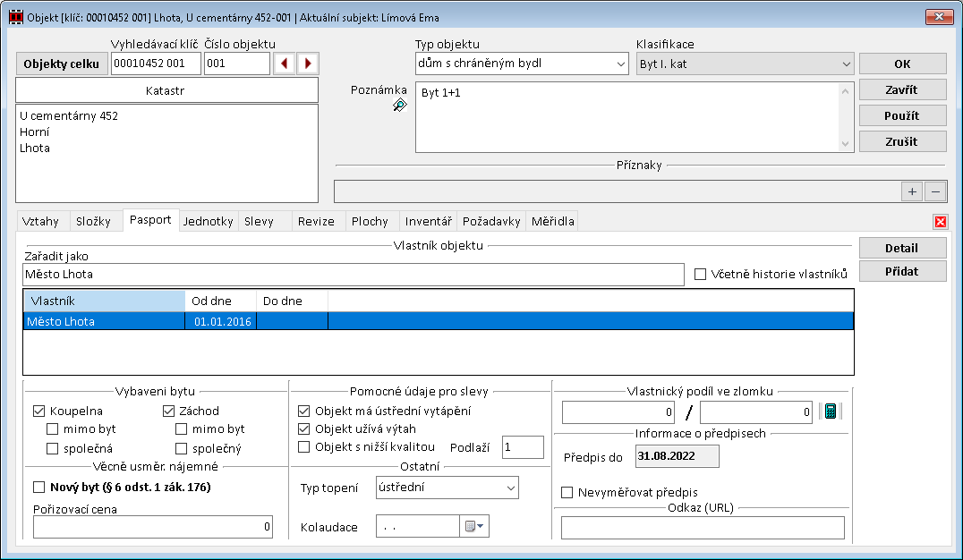Open the Klasifikace dropdown list
Screen dimensions: 963x560
pos(846,64)
